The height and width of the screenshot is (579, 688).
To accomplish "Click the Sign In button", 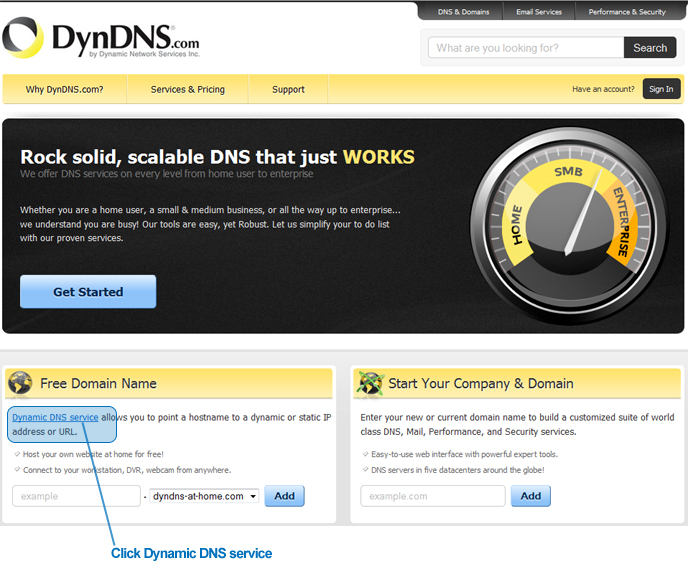I will tap(661, 89).
